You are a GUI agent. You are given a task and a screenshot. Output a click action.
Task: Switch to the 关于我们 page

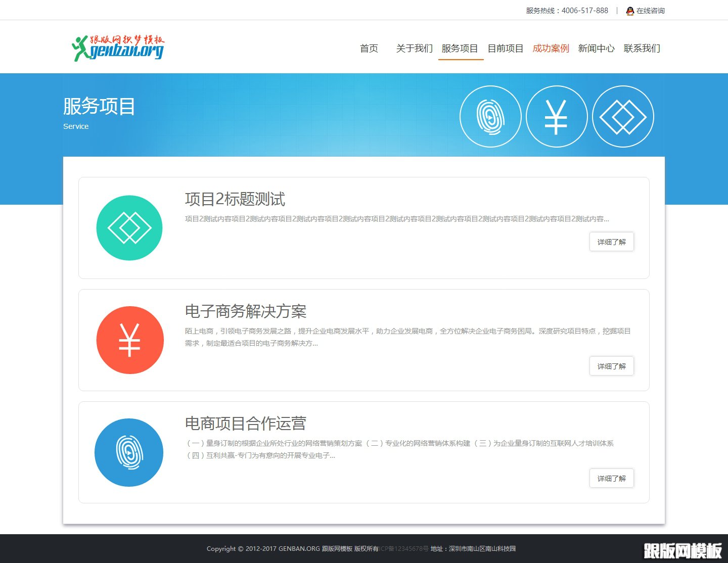point(414,49)
